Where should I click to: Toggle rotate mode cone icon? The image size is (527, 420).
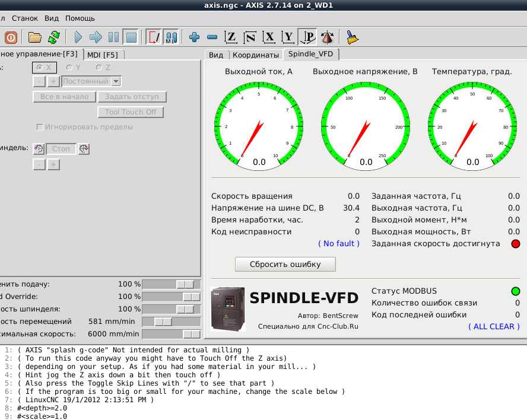pos(328,37)
